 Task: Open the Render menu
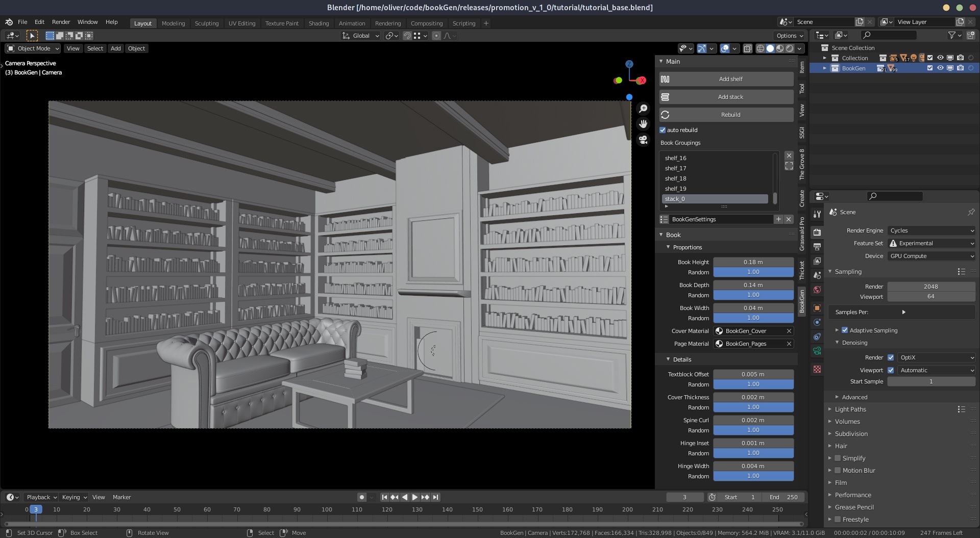coord(61,22)
